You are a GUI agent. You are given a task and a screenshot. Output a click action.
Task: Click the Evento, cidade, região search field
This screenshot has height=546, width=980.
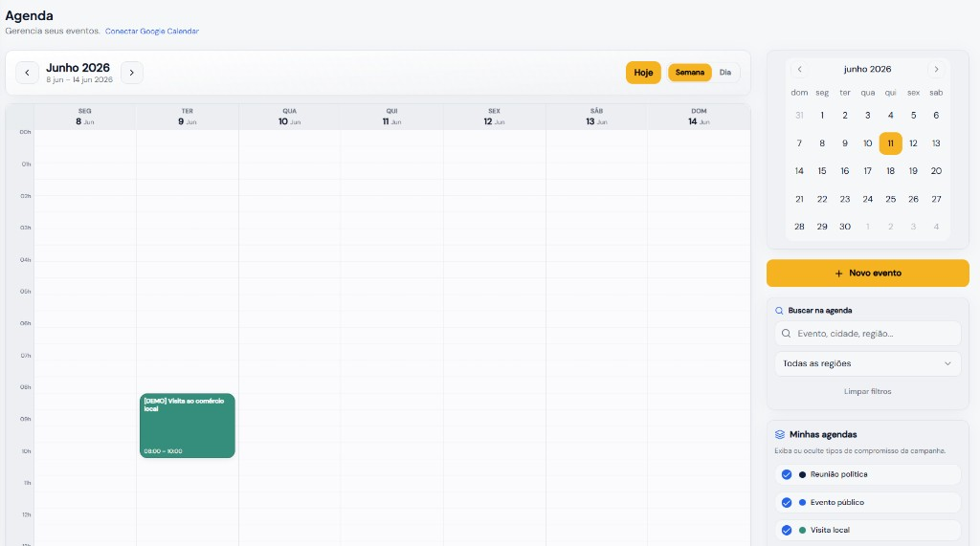click(x=867, y=334)
